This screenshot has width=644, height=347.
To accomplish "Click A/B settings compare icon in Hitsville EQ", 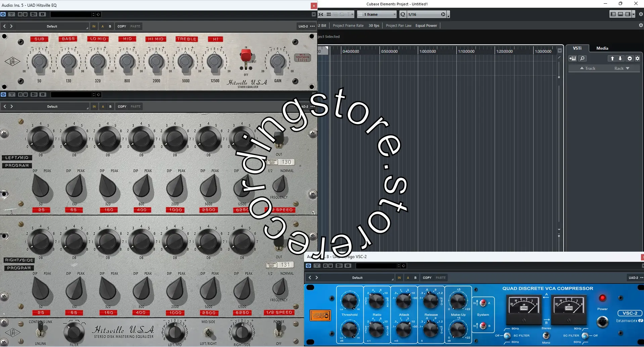I will coord(34,14).
